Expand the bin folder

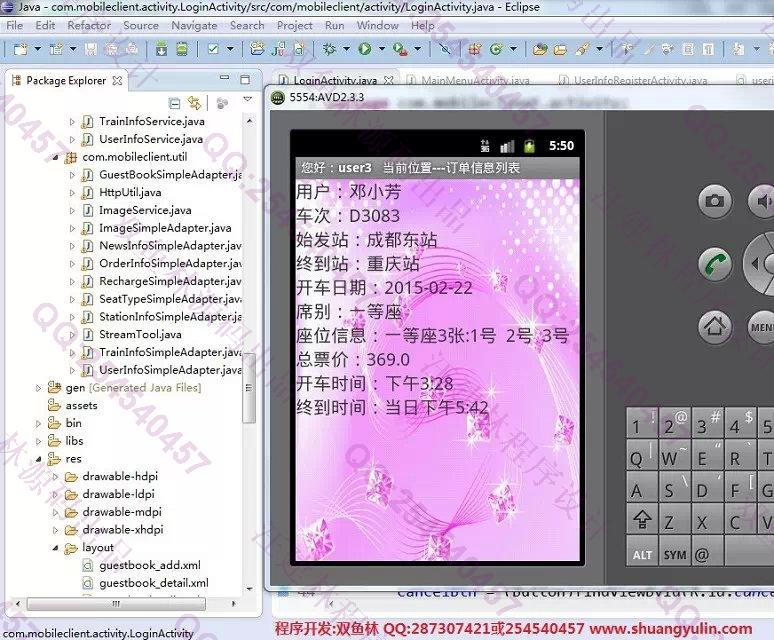click(x=39, y=423)
